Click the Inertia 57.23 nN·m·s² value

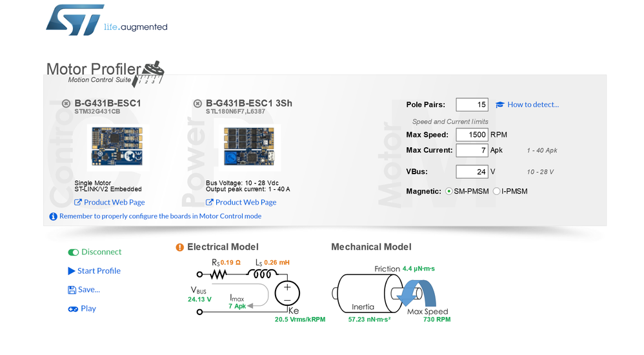[x=369, y=319]
